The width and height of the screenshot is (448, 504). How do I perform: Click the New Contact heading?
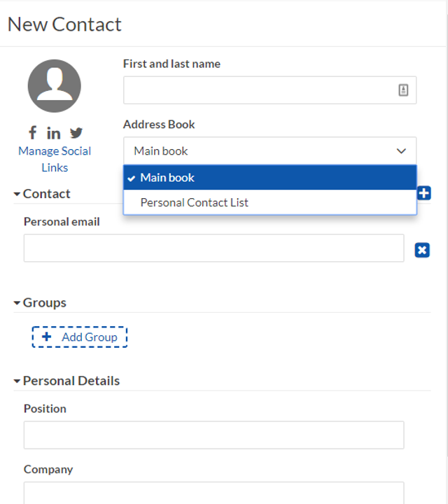[64, 24]
